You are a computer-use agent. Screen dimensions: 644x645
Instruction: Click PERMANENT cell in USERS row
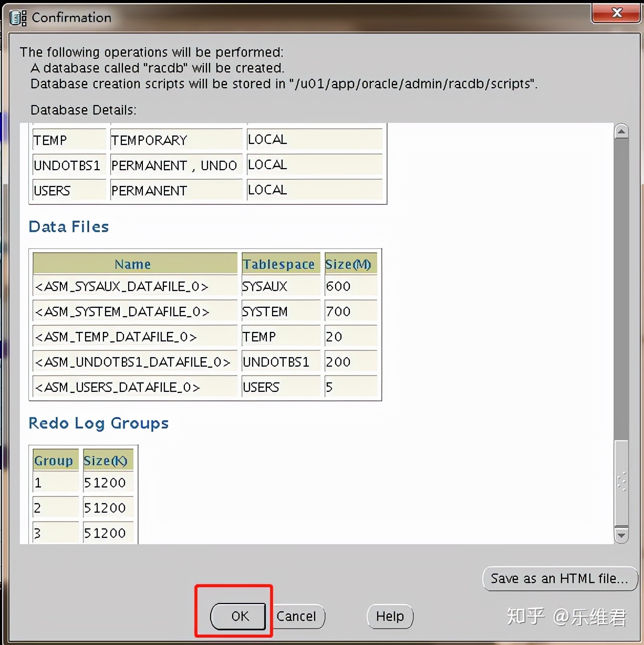click(x=176, y=190)
